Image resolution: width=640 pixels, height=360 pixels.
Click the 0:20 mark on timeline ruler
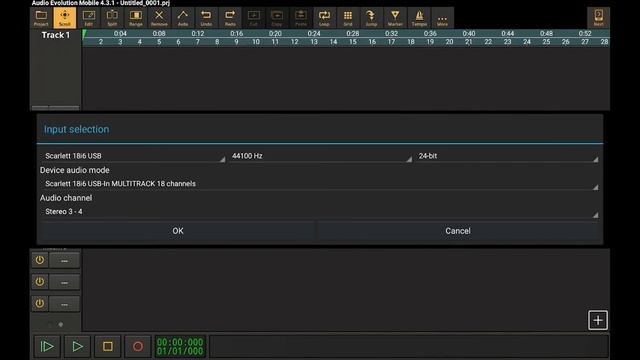click(x=275, y=33)
